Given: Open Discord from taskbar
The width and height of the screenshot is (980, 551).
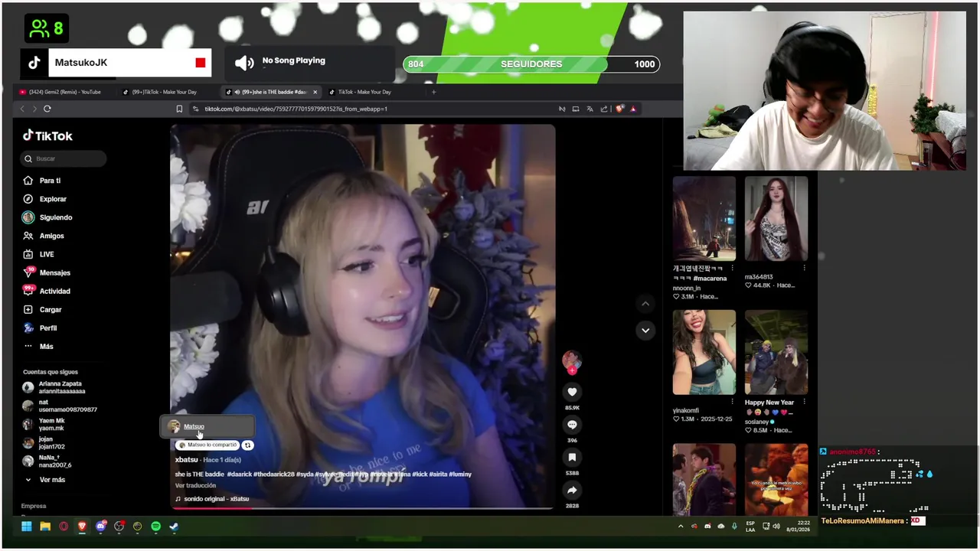Looking at the screenshot, I should pos(100,527).
